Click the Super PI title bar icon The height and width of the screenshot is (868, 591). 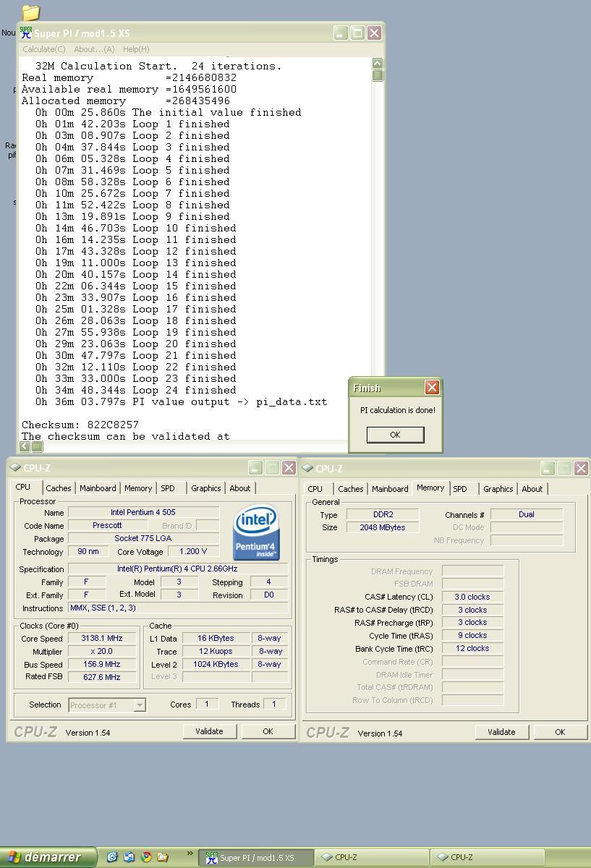[26, 33]
